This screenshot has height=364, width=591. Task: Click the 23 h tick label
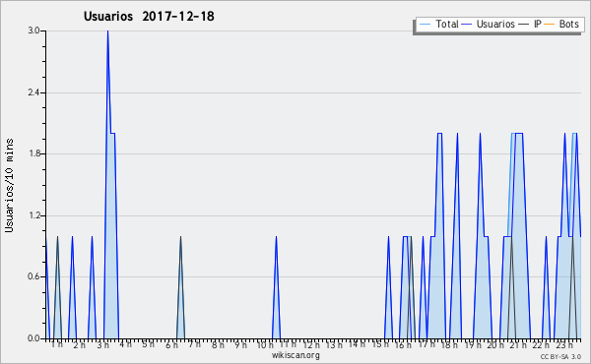click(x=564, y=345)
